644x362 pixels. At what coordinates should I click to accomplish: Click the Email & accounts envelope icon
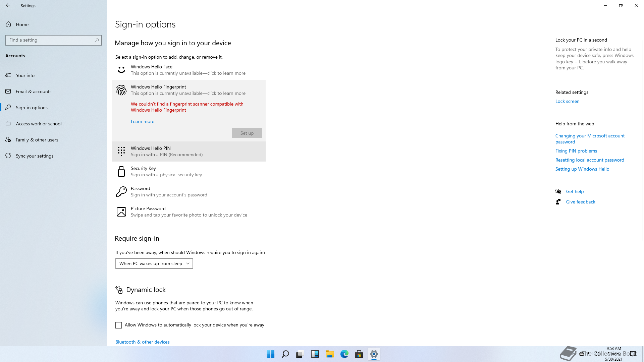[8, 91]
